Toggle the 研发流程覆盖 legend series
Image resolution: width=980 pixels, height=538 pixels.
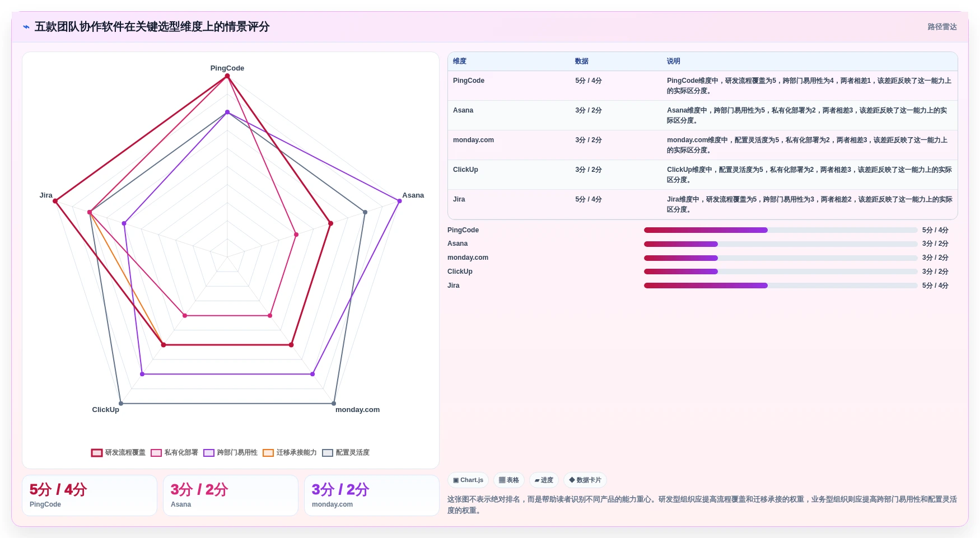pos(118,452)
